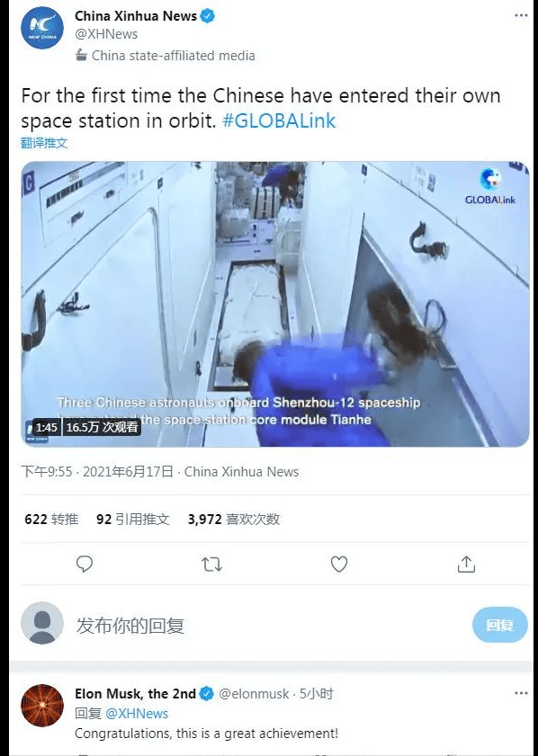Screen dimensions: 538x756
Task: Open the 下午9:55 tweet timestamp link
Action: tap(46, 472)
